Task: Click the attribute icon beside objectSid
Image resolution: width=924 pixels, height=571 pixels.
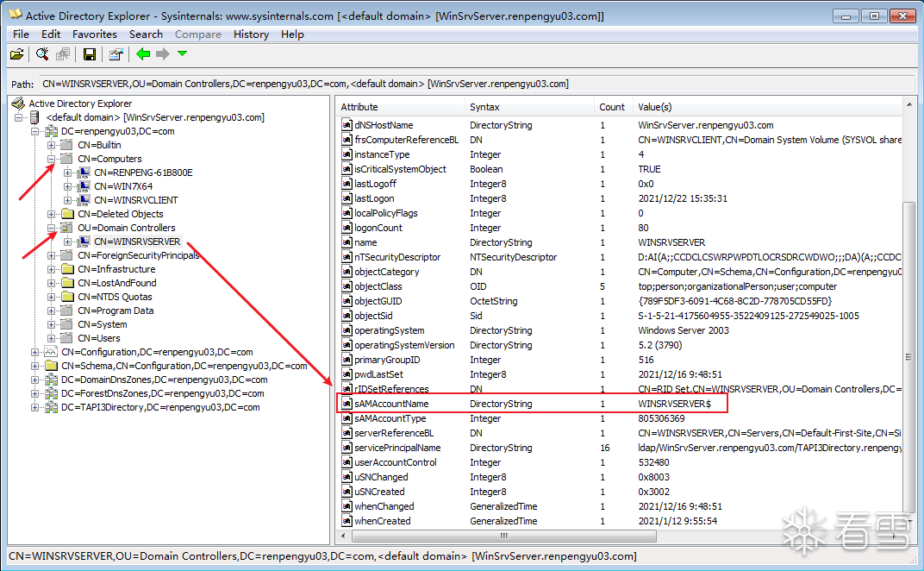Action: (347, 316)
